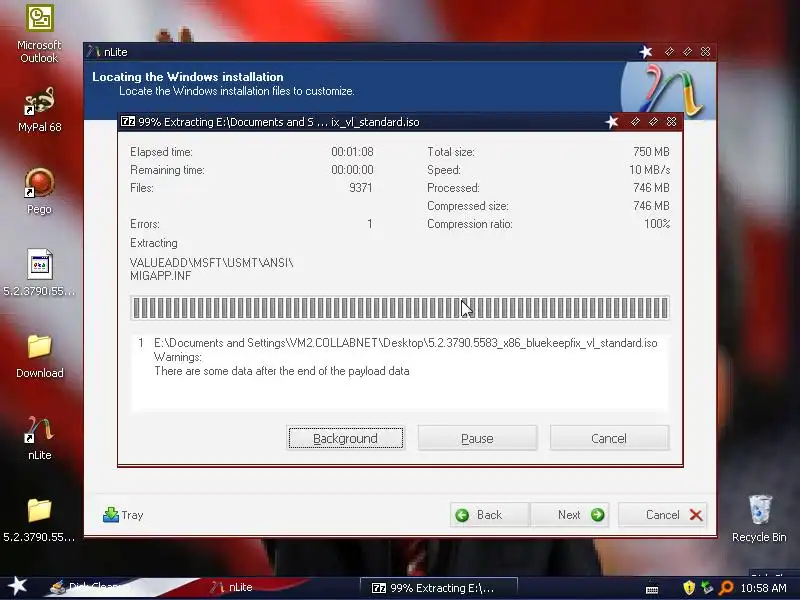800x600 pixels.
Task: Click the star Start button on taskbar
Action: 17,586
